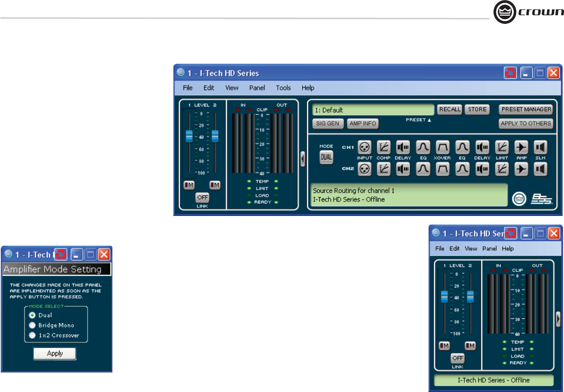Screen dimensions: 564x392
Task: Select the 1x2 Crossover radio button
Action: click(32, 335)
